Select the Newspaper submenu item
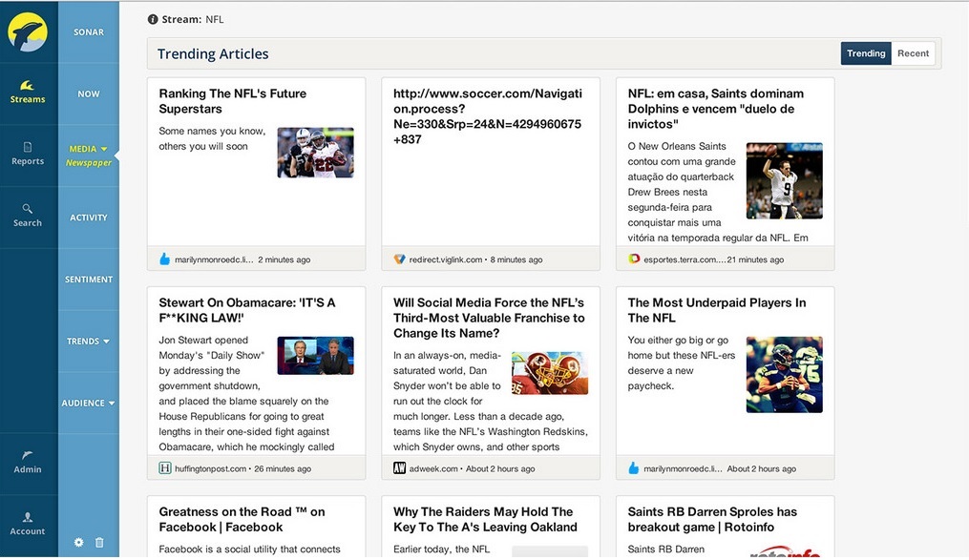The height and width of the screenshot is (560, 969). pos(89,163)
